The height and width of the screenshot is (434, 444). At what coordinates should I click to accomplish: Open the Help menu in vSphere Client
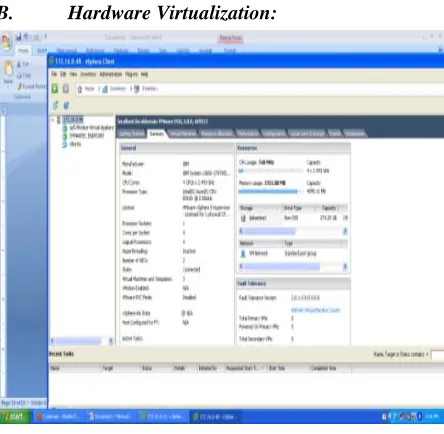point(144,74)
